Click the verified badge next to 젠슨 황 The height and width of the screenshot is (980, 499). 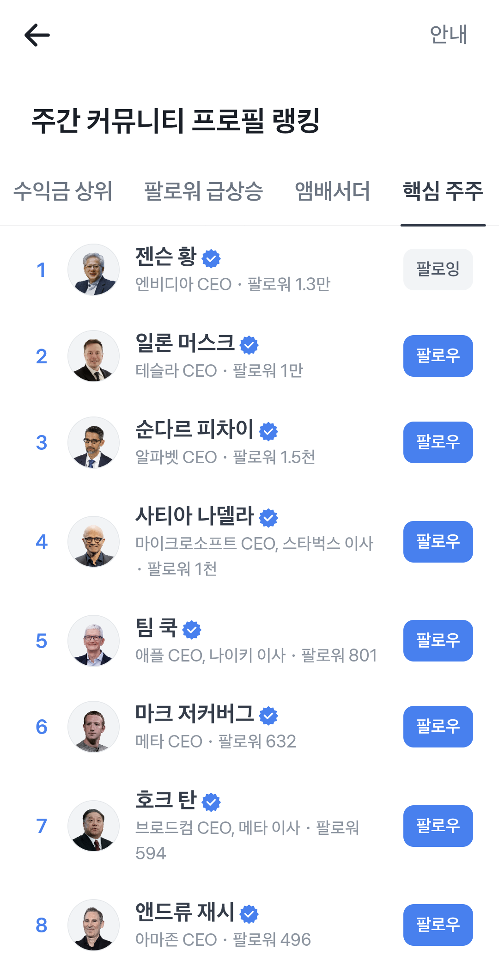211,258
